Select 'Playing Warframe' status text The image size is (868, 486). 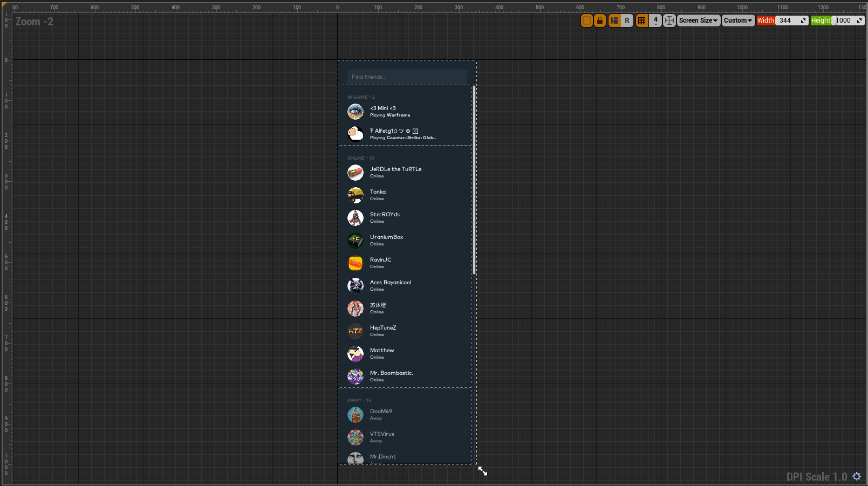tap(390, 115)
